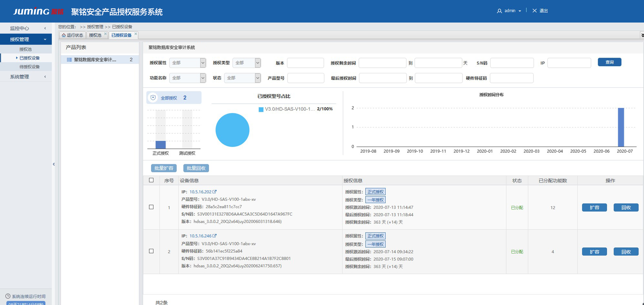Focus the S/N码 input field
Image resolution: width=644 pixels, height=305 pixels.
point(512,63)
